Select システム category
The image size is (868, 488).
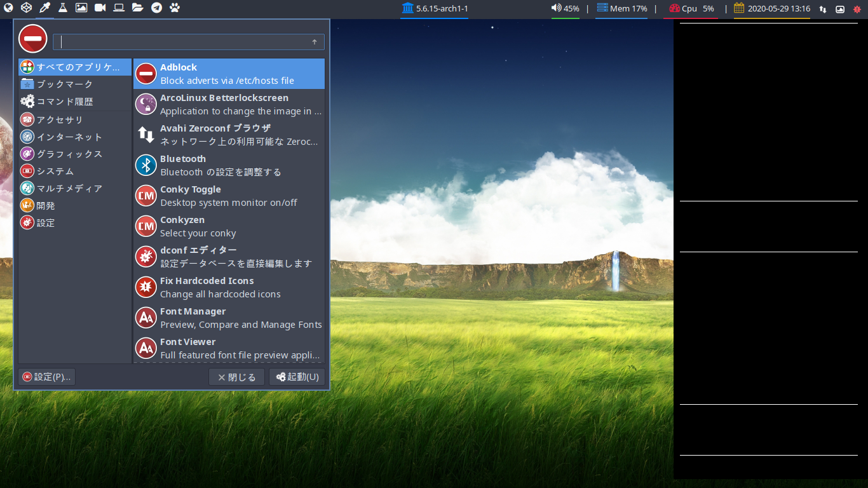coord(75,171)
